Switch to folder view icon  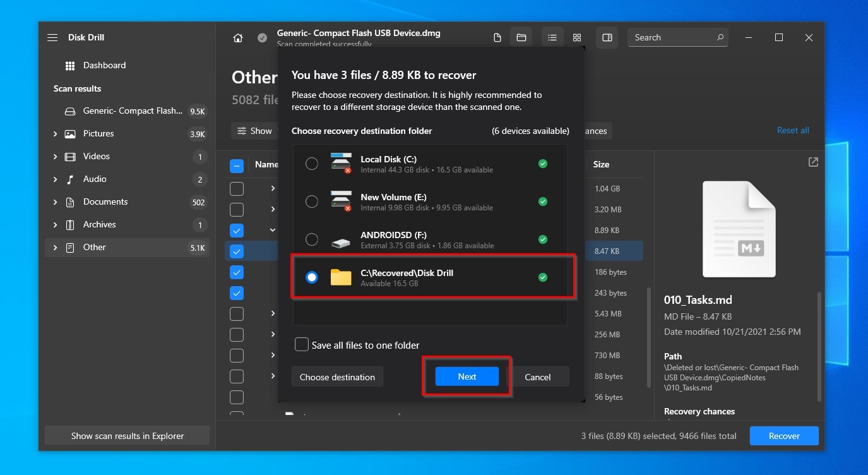pyautogui.click(x=521, y=38)
